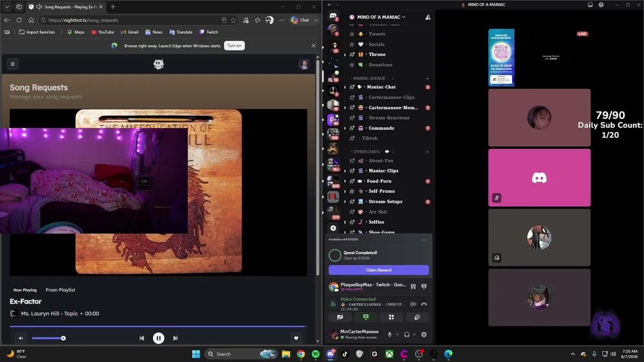Image resolution: width=644 pixels, height=362 pixels.
Task: Open the Maniac-Chat channel
Action: click(x=390, y=87)
